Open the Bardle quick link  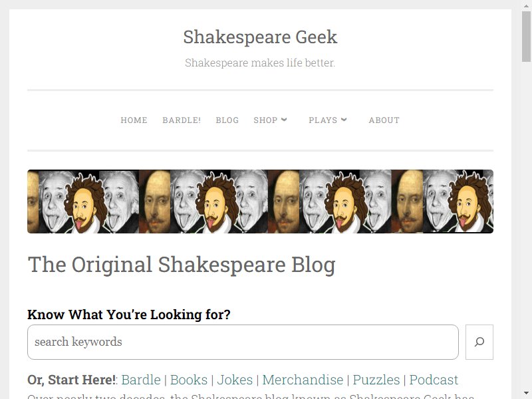(x=140, y=380)
